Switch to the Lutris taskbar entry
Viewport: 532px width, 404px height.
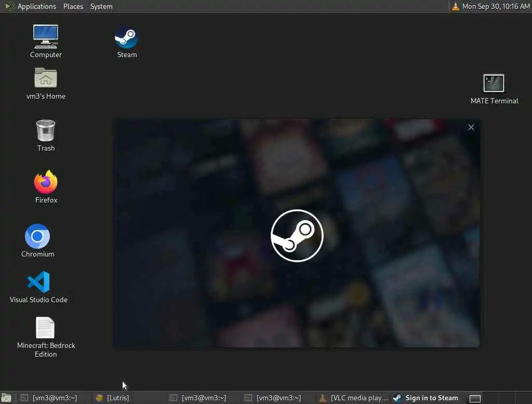[129, 398]
